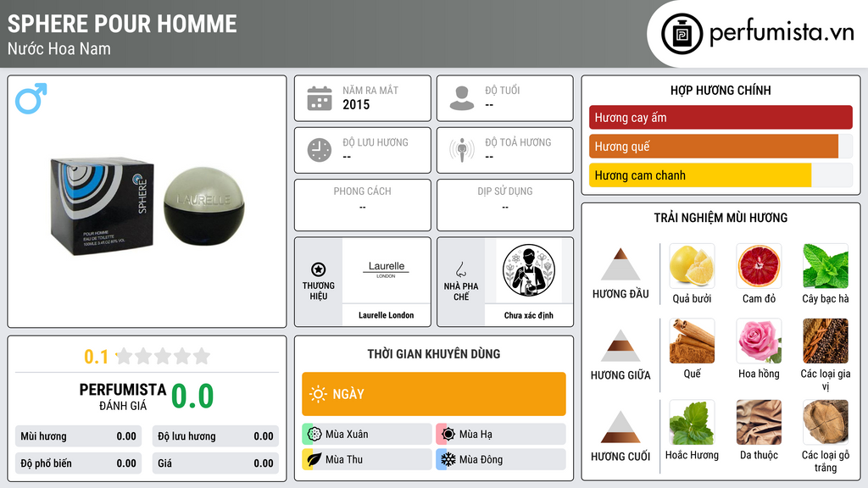Select the Mùa Hạ season chip
Viewport: 868px width, 488px height.
click(501, 434)
